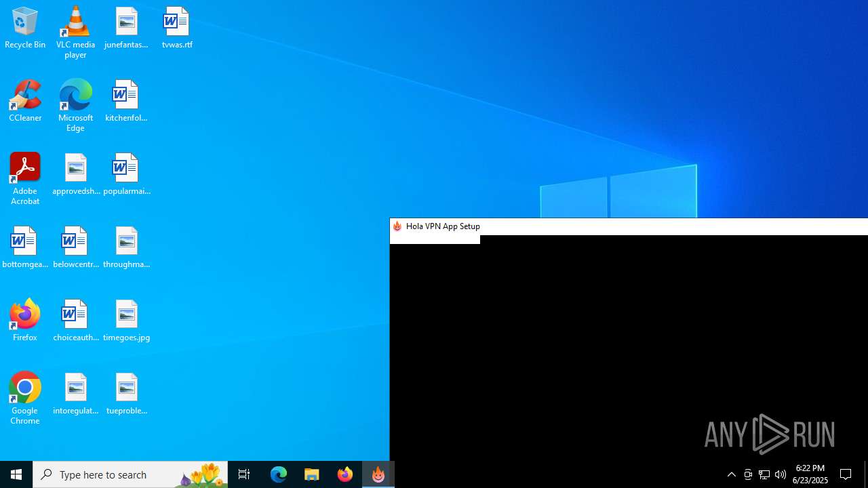The width and height of the screenshot is (868, 488).
Task: Switch to Hola VPN taskbar item
Action: tap(378, 474)
